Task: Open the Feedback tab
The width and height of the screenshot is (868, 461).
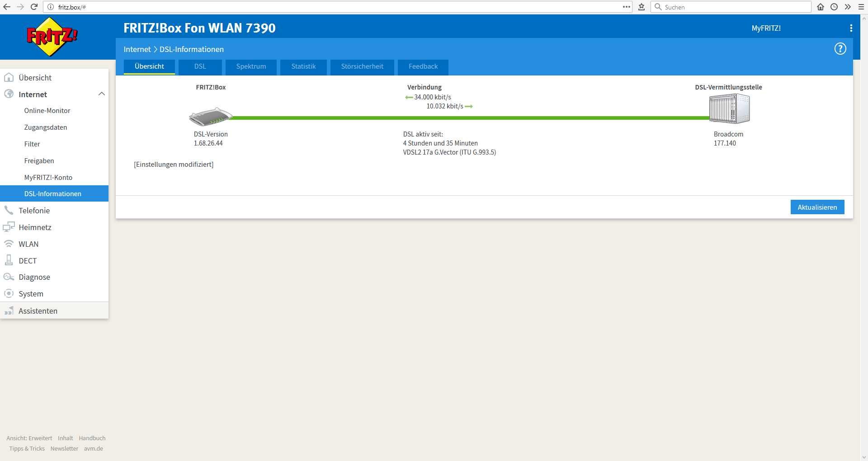Action: (x=423, y=66)
